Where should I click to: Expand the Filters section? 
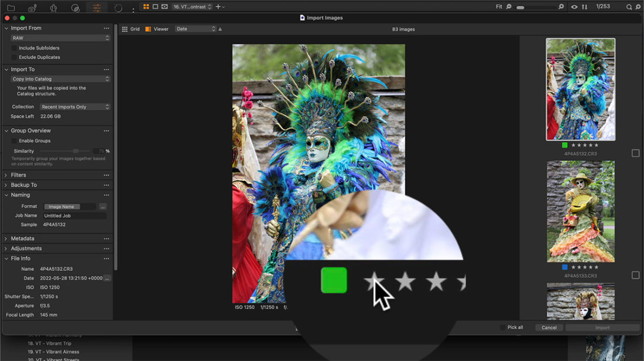18,175
